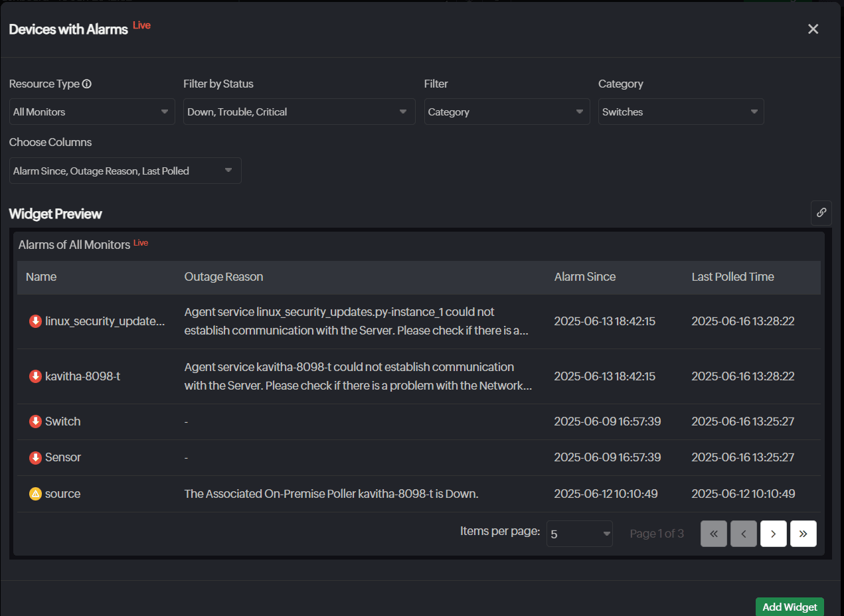Click the down status icon for kavitha-8098-t

click(35, 376)
